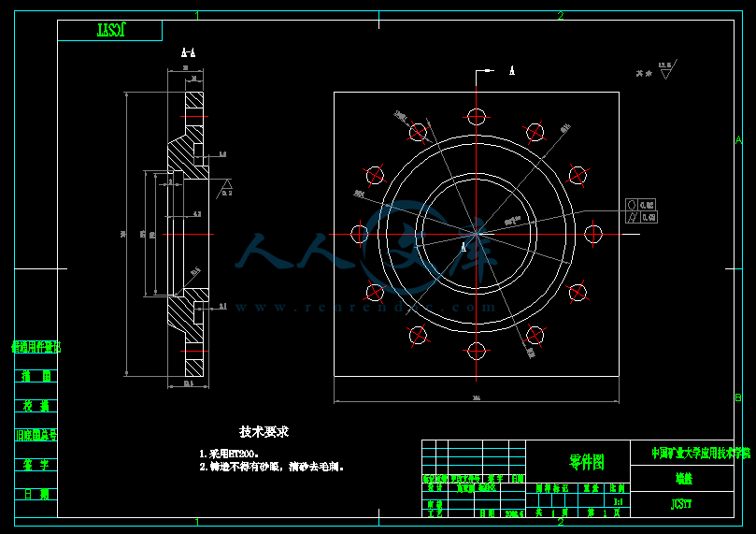756x534 pixels.
Task: Select the 校描 margin cell
Action: 36,406
